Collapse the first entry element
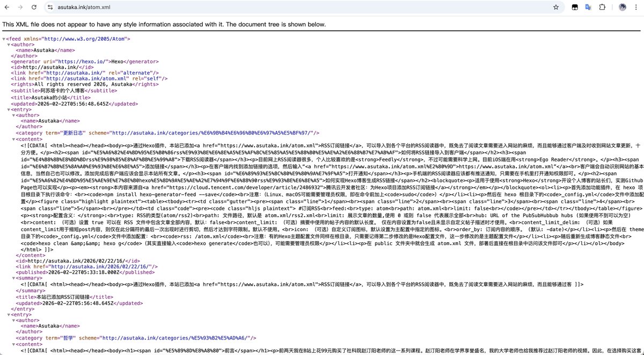Image resolution: width=644 pixels, height=355 pixels. [x=8, y=109]
